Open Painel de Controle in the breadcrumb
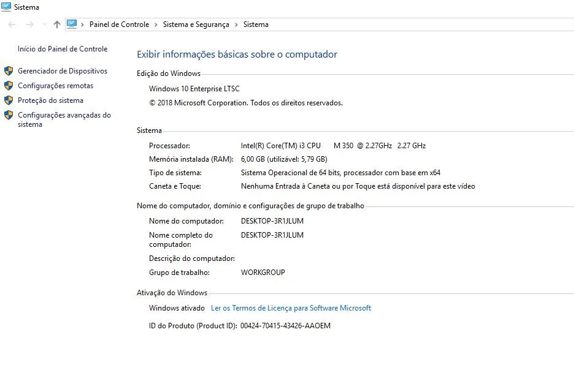This screenshot has width=574, height=392. pyautogui.click(x=120, y=24)
